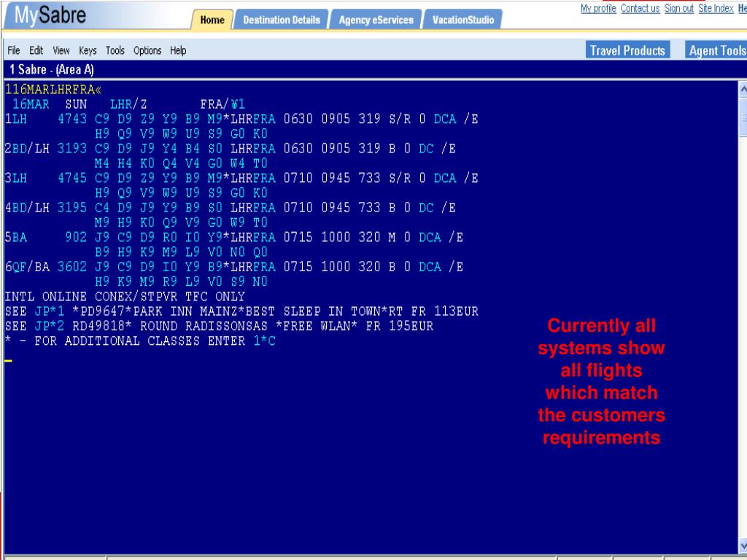Click the terminal vertical scrollbar thumb

(742, 116)
